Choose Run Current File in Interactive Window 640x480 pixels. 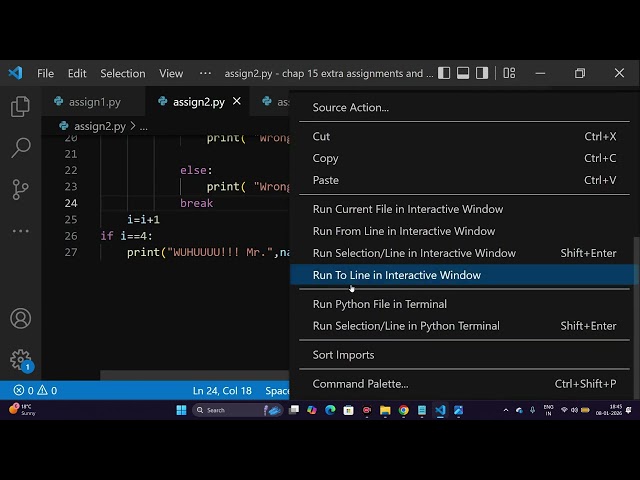click(x=464, y=209)
